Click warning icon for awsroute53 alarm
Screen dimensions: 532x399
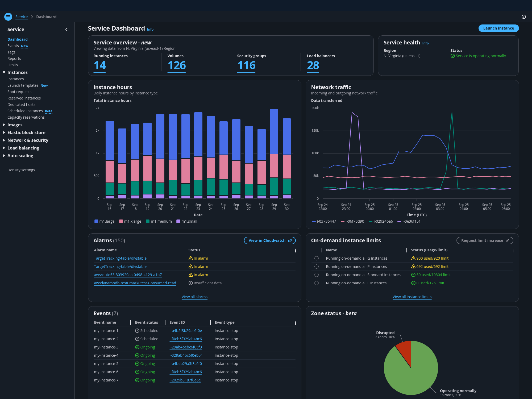point(190,275)
